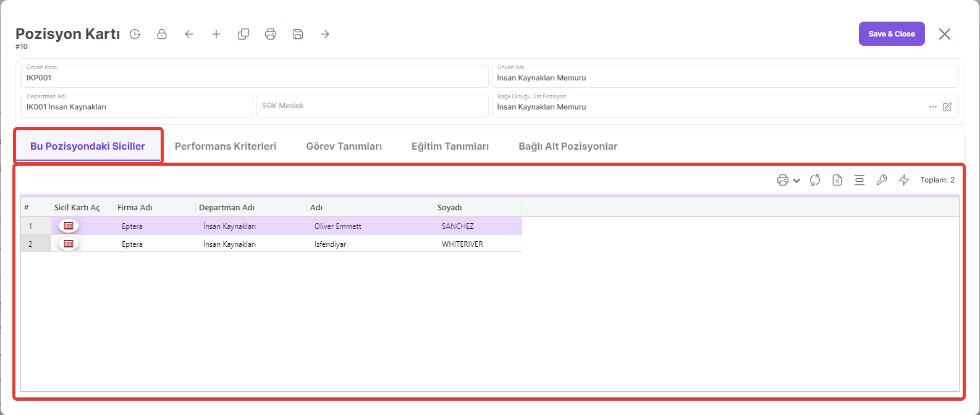Refresh the grid with the circular arrows icon

[815, 180]
